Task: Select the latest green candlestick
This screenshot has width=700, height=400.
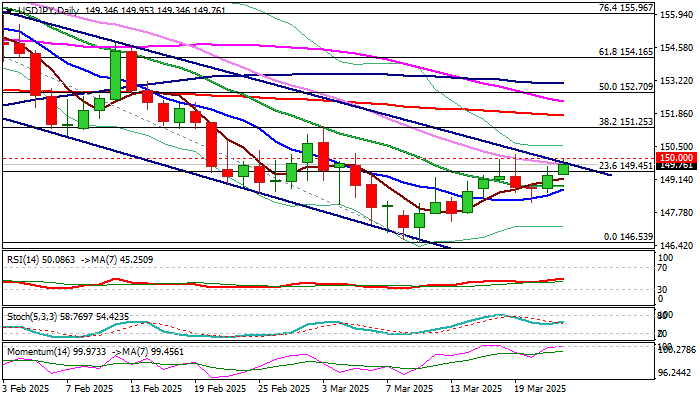Action: (563, 169)
